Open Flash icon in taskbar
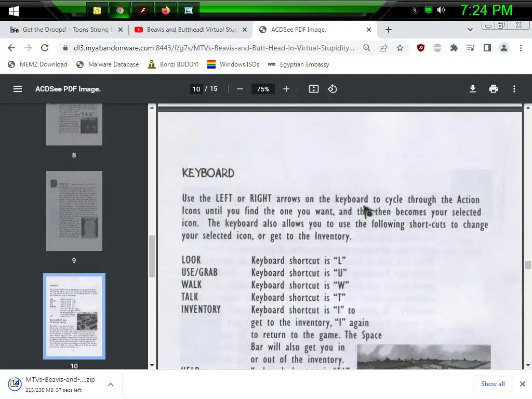This screenshot has height=399, width=532. [143, 11]
